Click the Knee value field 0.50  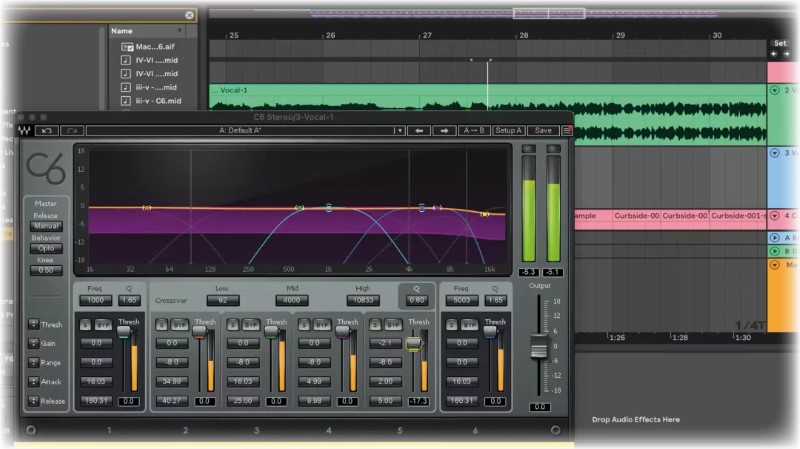[x=46, y=270]
